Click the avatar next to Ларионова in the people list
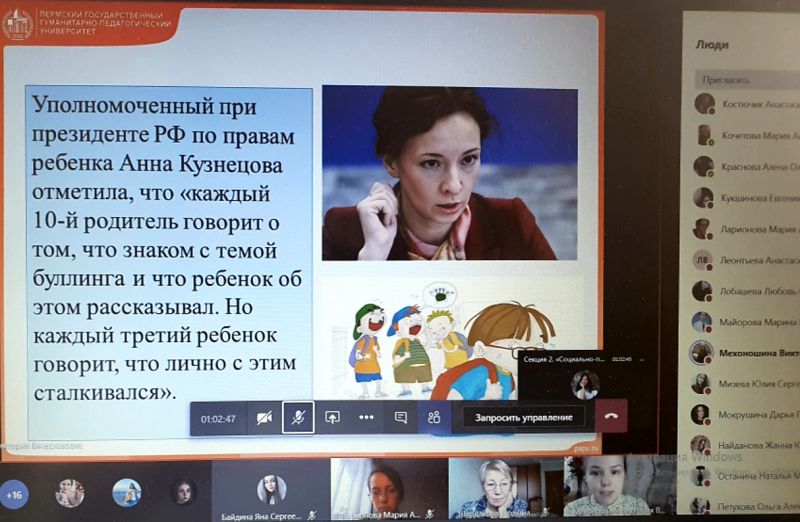This screenshot has width=800, height=522. tap(703, 229)
